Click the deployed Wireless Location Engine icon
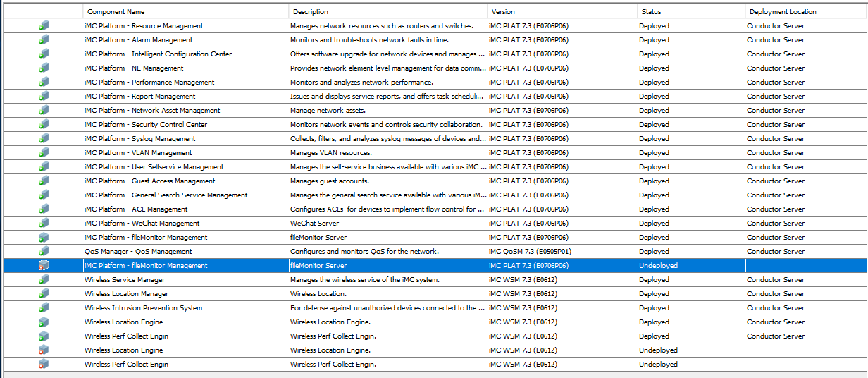 click(44, 322)
